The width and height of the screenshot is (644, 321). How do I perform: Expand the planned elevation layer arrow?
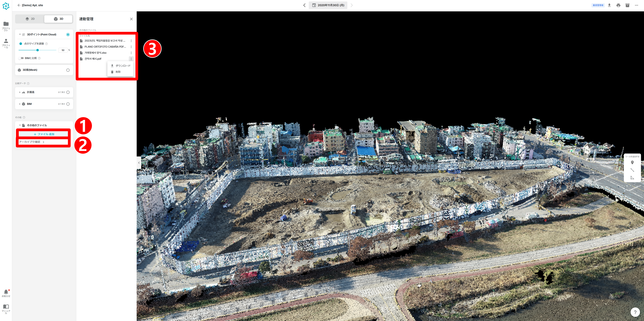pyautogui.click(x=20, y=92)
